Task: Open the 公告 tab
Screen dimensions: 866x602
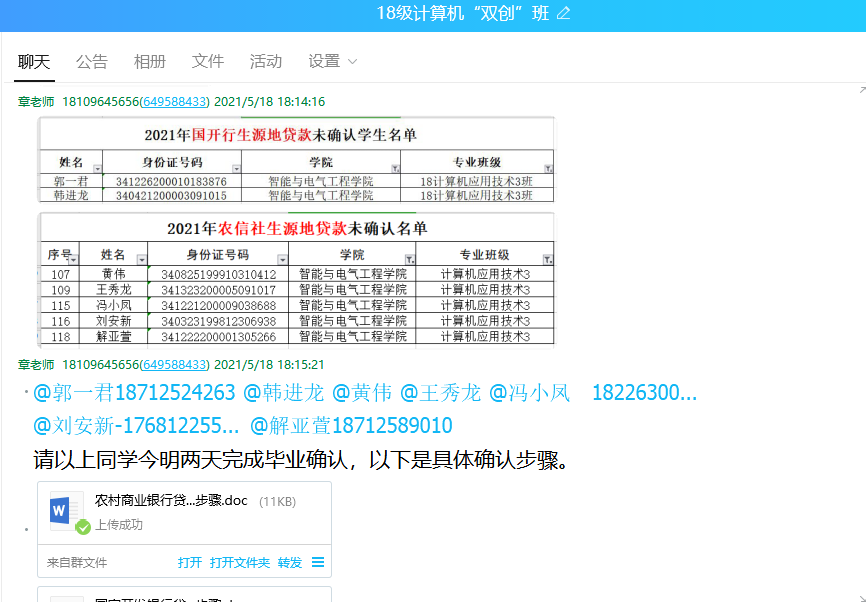Action: 92,62
